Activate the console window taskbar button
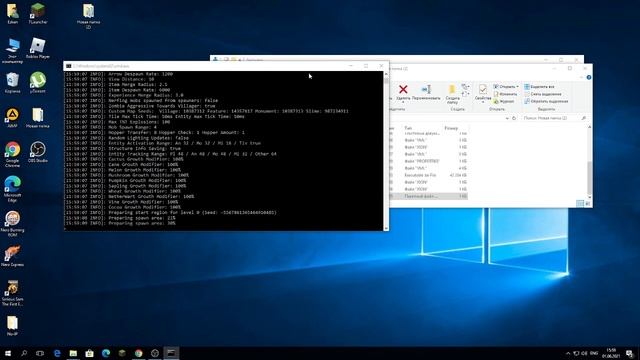Viewport: 640px width, 360px height. [171, 353]
